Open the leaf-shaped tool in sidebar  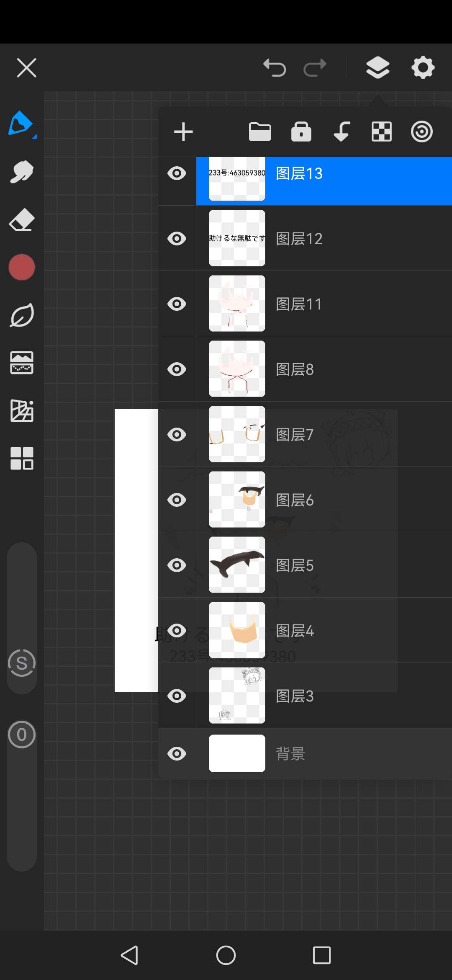(x=22, y=315)
